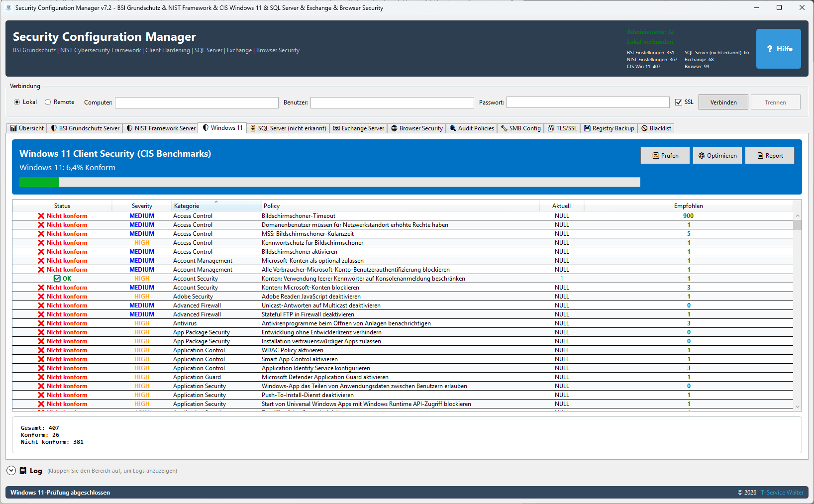The height and width of the screenshot is (504, 814).
Task: Click into the Computer input field
Action: pos(197,102)
